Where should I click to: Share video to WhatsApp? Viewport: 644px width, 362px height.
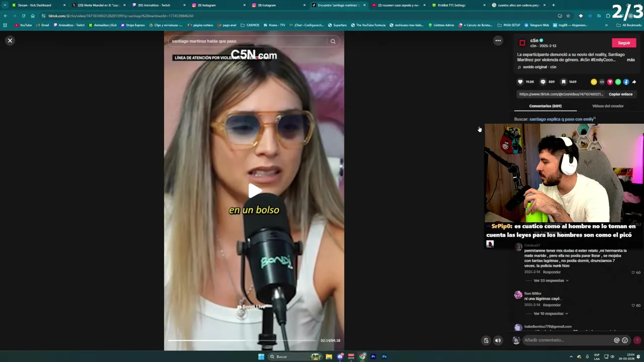[618, 82]
